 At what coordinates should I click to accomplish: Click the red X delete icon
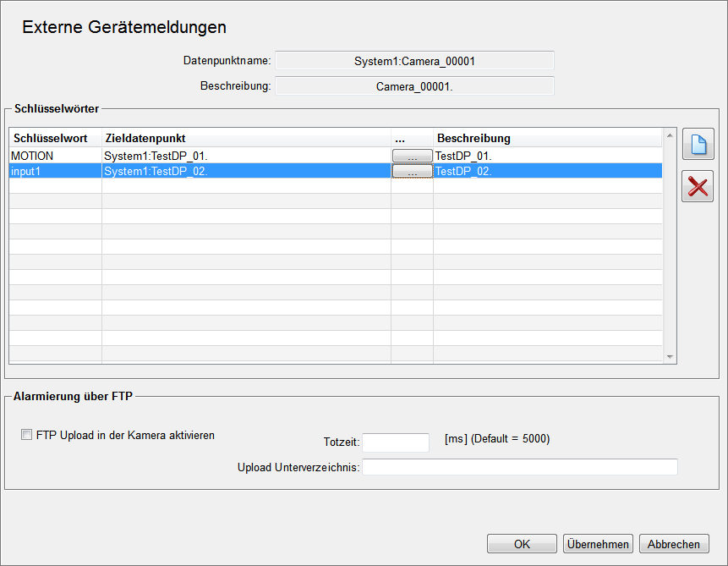click(698, 186)
